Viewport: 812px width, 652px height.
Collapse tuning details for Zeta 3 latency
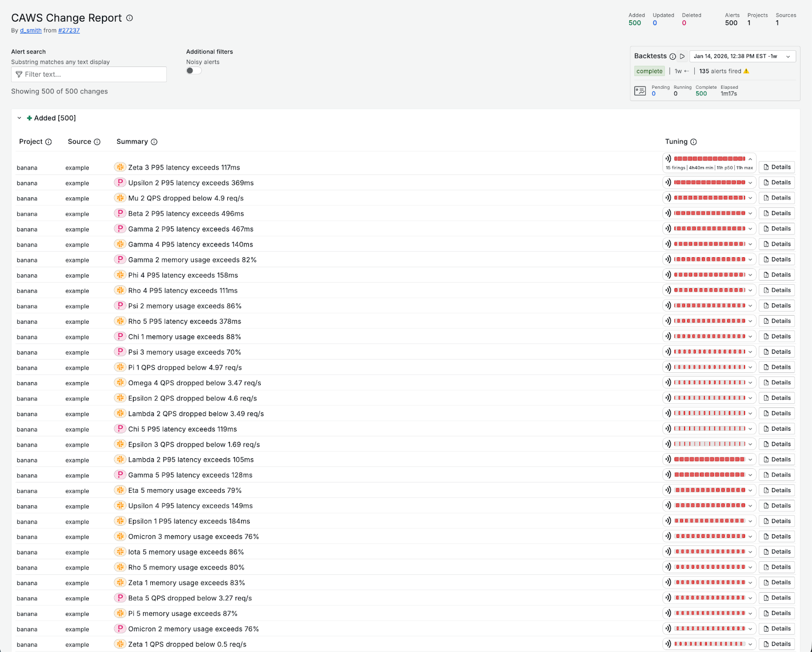coord(750,159)
